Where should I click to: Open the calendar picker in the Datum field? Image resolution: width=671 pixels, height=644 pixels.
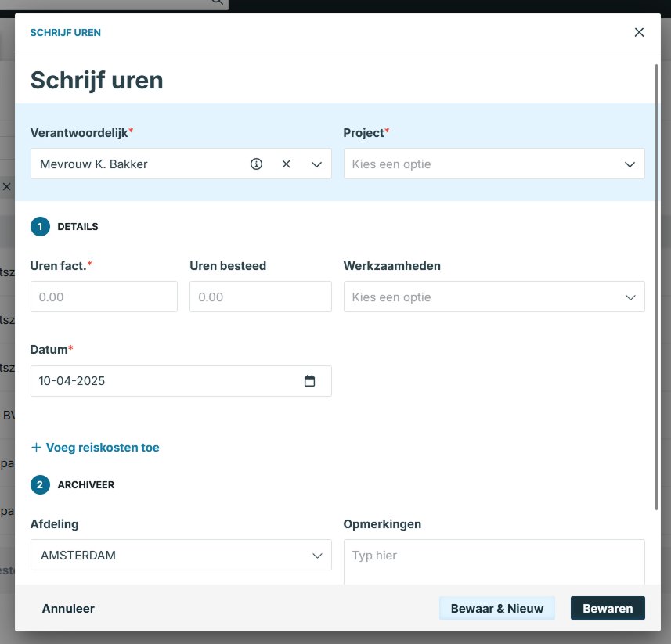pos(309,381)
